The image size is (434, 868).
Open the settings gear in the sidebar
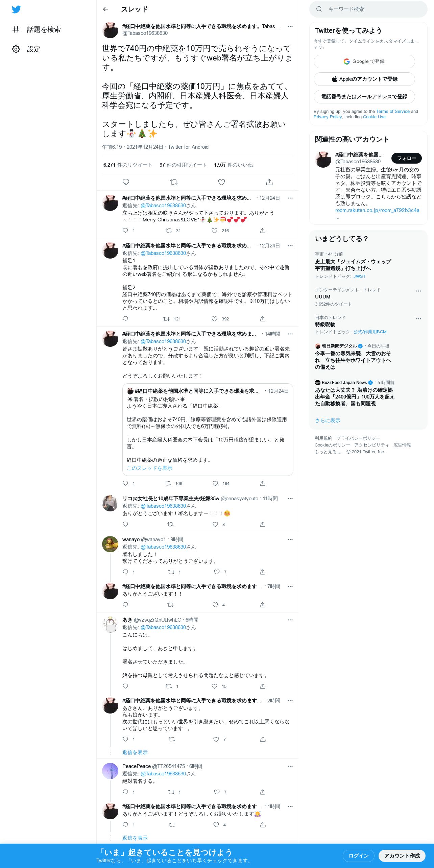click(x=16, y=49)
